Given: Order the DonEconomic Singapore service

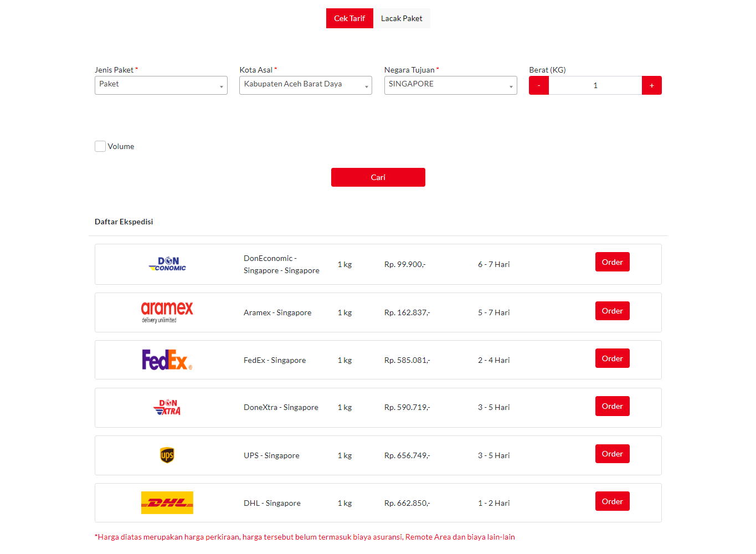Looking at the screenshot, I should click(x=612, y=262).
